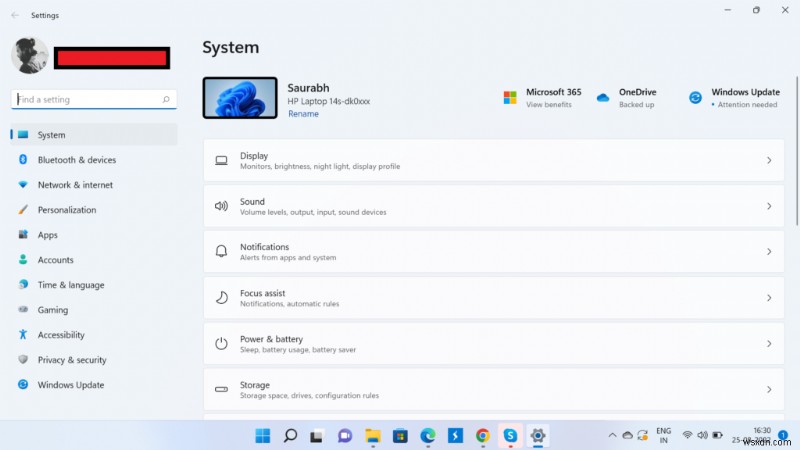Image resolution: width=800 pixels, height=450 pixels.
Task: Click Windows Update Attention needed
Action: [747, 105]
